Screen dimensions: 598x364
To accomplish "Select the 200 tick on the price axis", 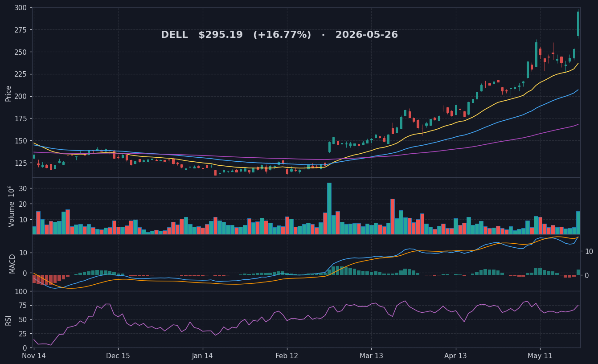I will coord(20,96).
